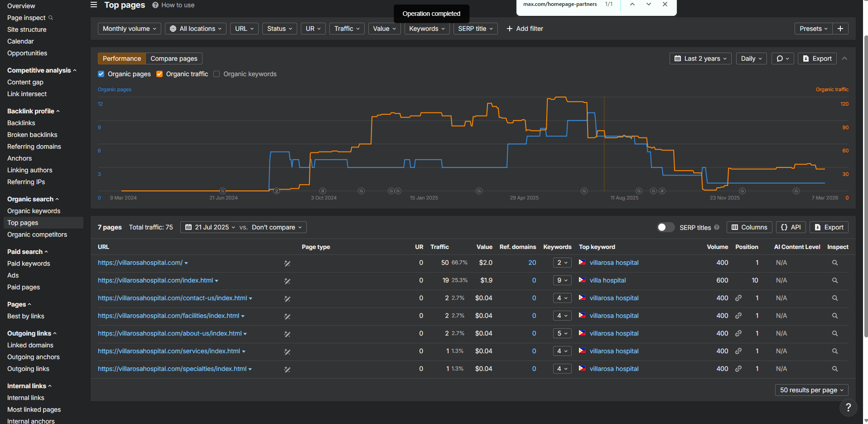Toggle the SERP titles switch
The height and width of the screenshot is (424, 868).
[x=666, y=227]
